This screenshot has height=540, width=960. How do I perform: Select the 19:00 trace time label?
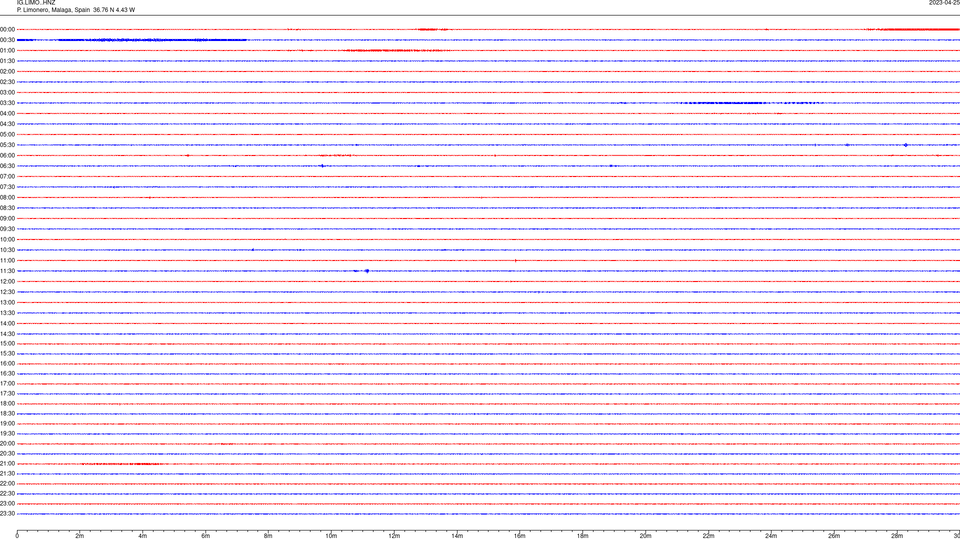point(7,424)
